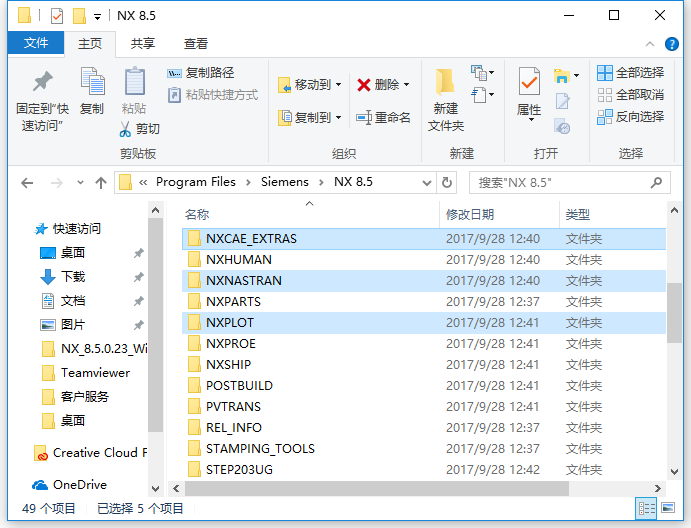Click the Copy icon in ribbon
Screen dimensions: 691x528
point(92,82)
